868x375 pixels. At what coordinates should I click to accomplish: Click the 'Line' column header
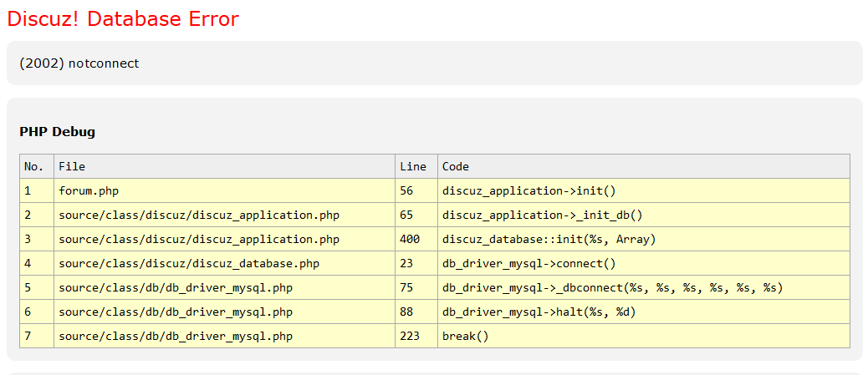[416, 166]
